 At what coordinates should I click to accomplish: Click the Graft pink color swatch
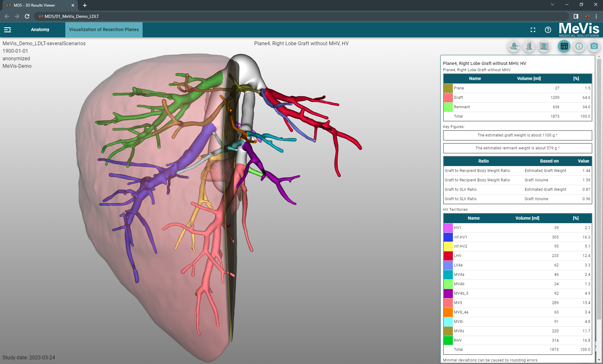[x=448, y=98]
